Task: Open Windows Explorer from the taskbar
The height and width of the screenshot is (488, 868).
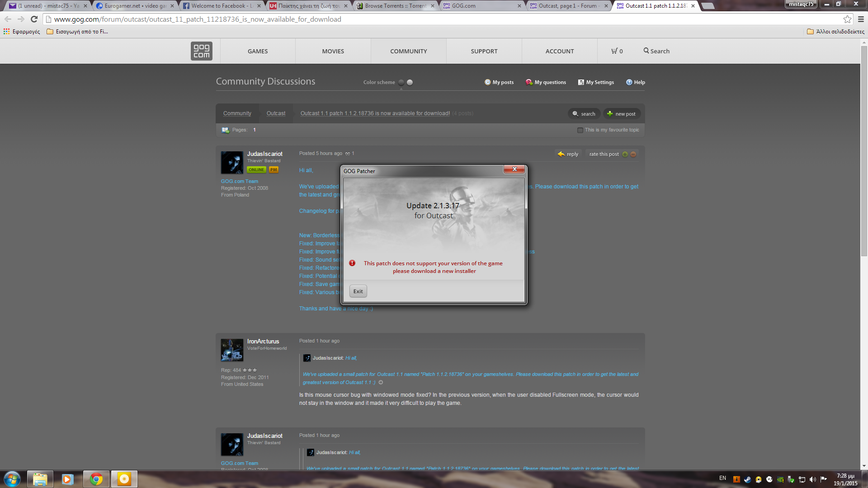Action: point(40,479)
